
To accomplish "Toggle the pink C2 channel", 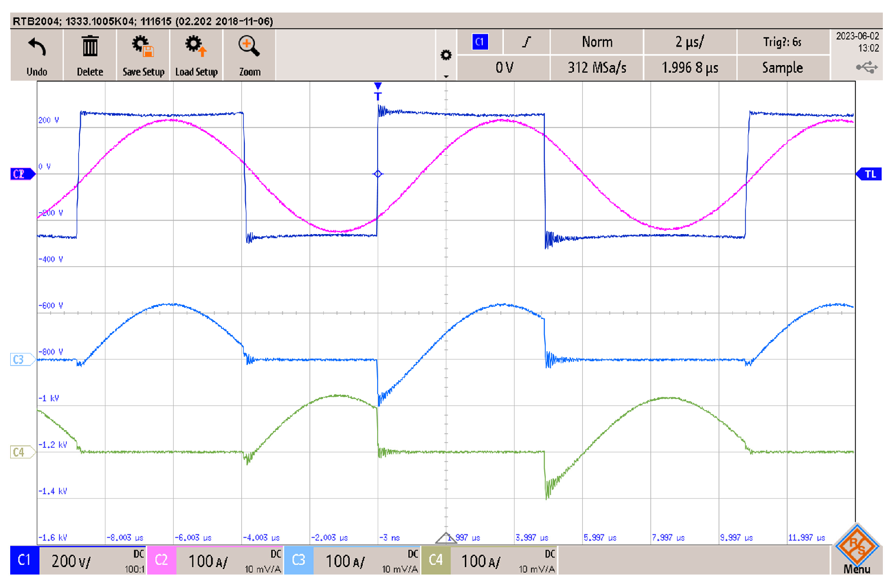I will click(x=162, y=560).
